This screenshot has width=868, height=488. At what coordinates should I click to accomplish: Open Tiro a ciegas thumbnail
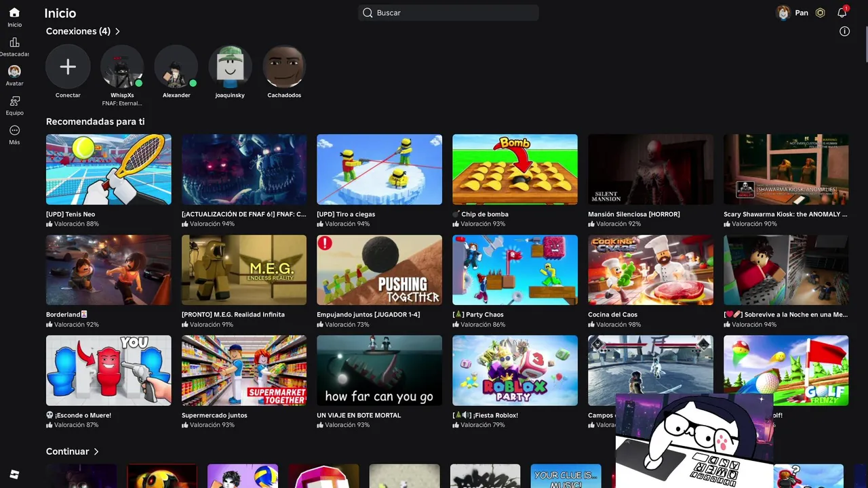379,169
